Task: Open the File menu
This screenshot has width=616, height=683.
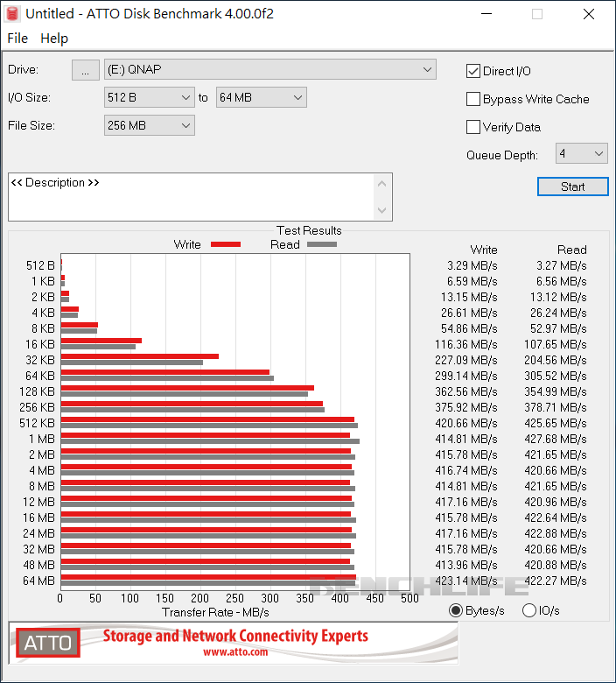Action: 17,39
